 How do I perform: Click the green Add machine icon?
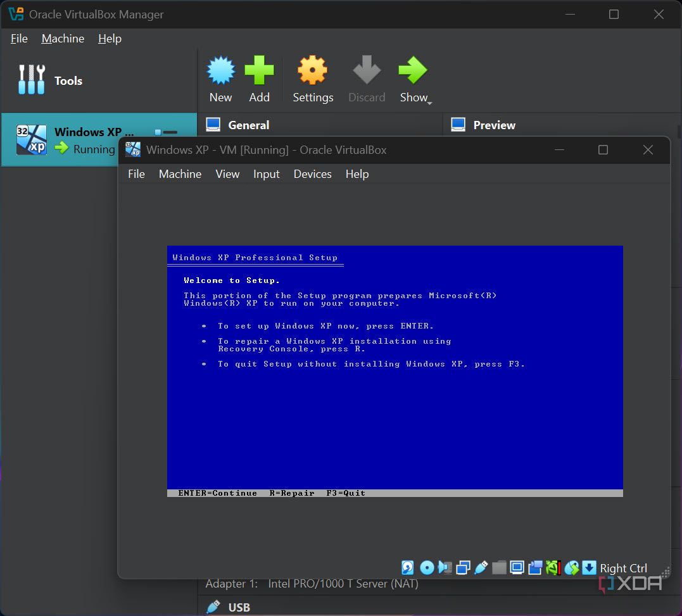[259, 70]
